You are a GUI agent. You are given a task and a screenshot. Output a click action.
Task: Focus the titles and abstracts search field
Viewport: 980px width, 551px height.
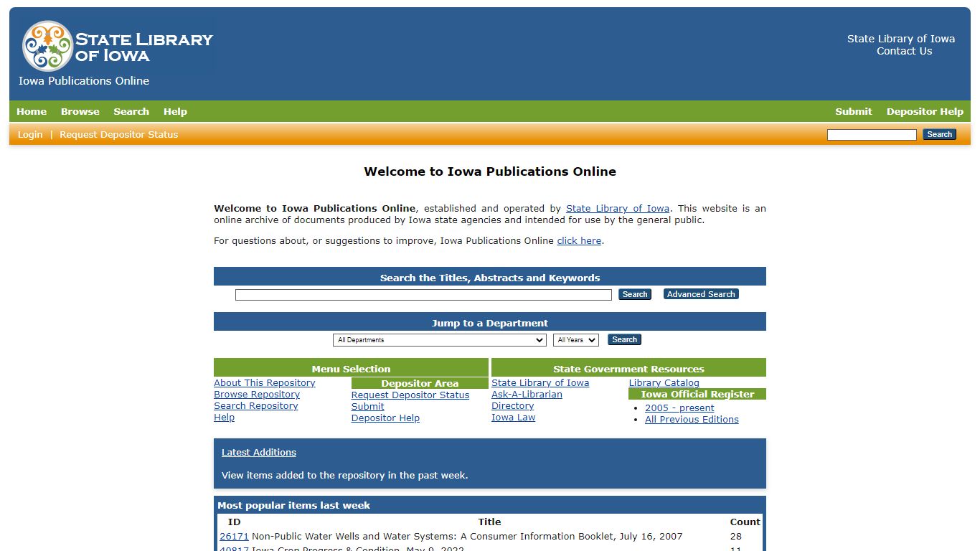point(423,295)
